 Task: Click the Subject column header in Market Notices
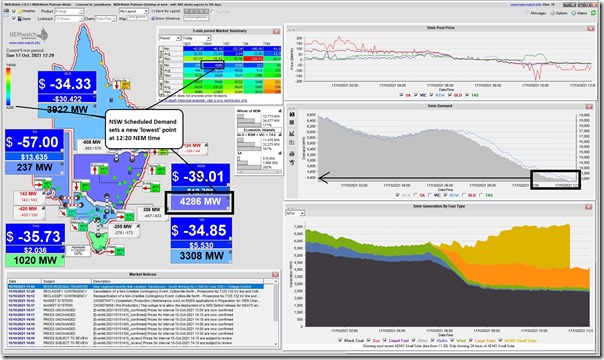[x=66, y=281]
